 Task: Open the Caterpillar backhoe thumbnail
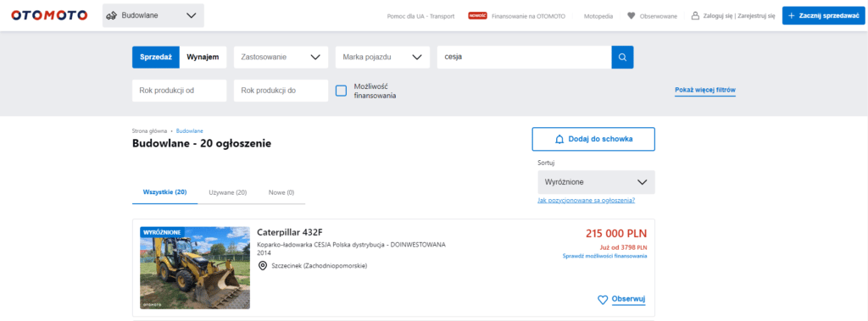195,268
